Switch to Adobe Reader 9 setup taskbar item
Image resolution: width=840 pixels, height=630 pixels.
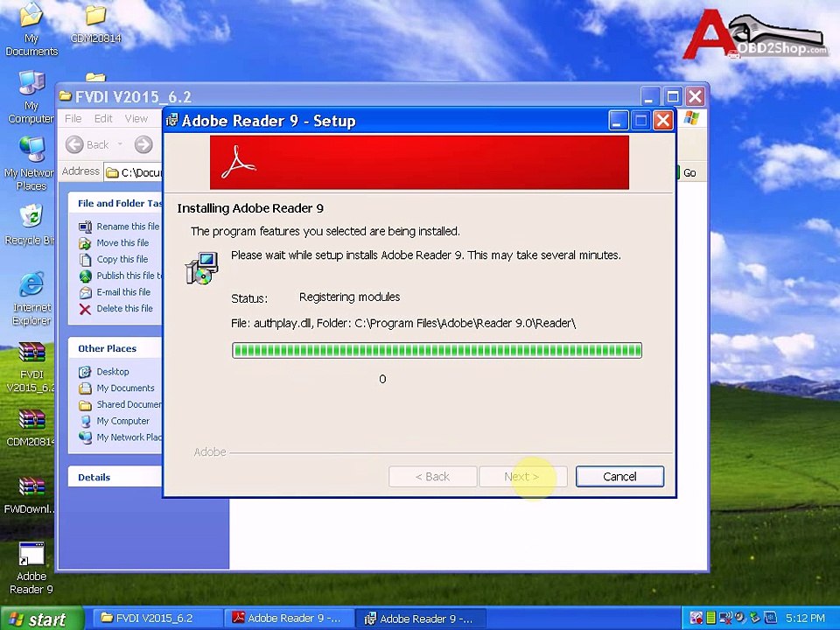pyautogui.click(x=421, y=619)
